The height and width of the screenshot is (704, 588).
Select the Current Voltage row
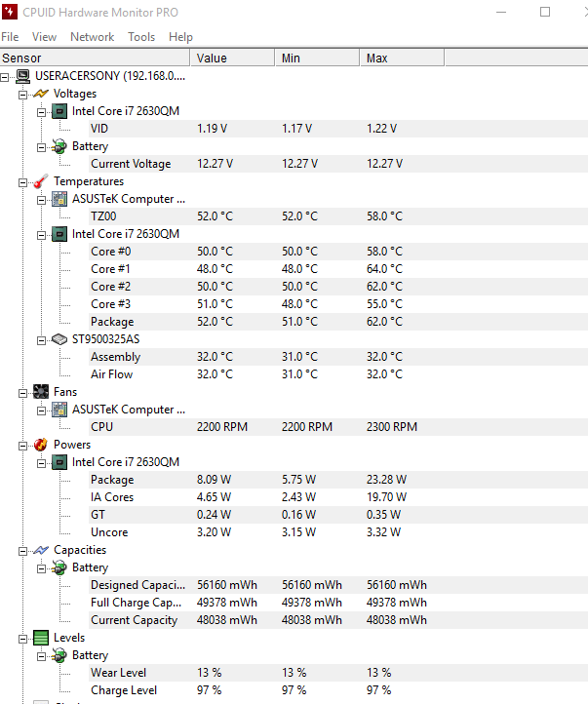[x=338, y=164]
